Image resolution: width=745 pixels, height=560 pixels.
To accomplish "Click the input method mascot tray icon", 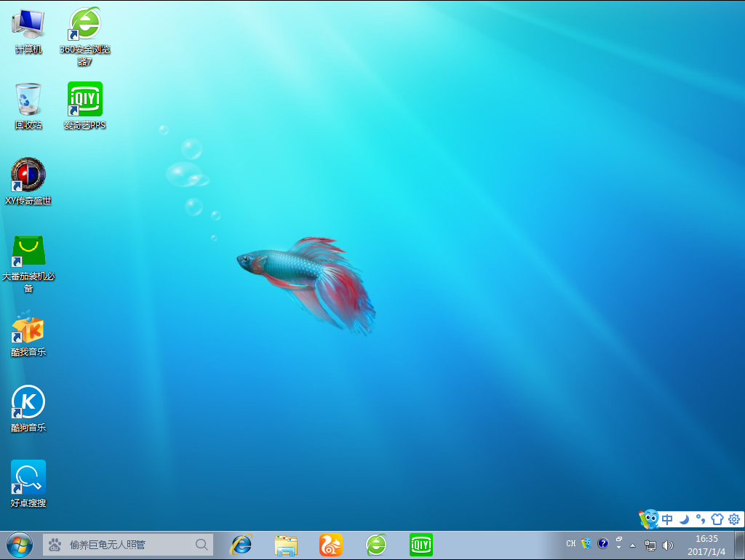I will [x=586, y=543].
